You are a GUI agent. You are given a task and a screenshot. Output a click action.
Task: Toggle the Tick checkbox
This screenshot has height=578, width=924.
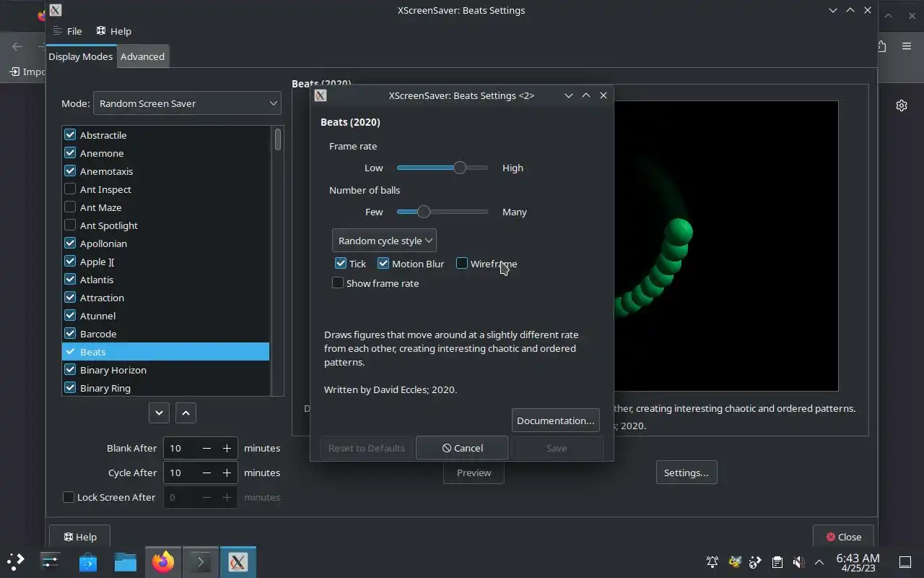pos(341,264)
